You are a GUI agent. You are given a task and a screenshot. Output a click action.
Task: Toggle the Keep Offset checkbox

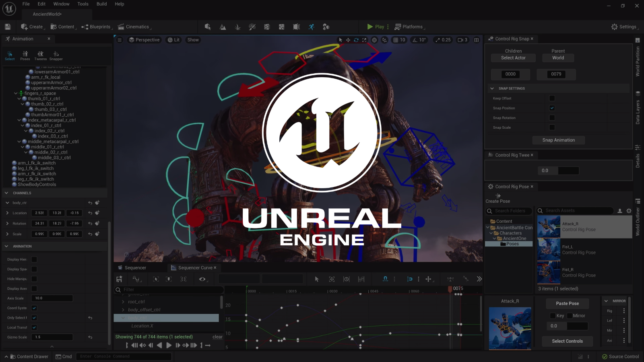552,98
